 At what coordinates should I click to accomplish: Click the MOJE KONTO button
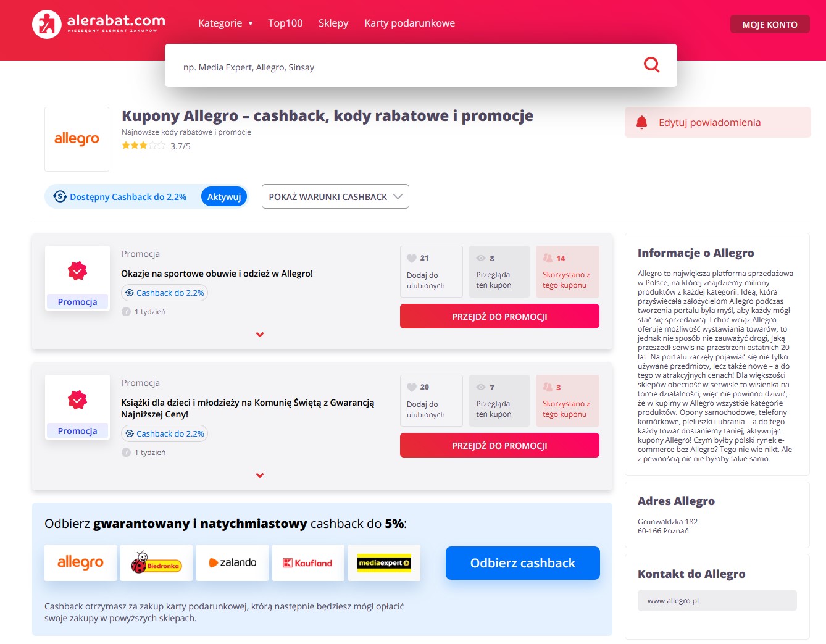[x=770, y=24]
